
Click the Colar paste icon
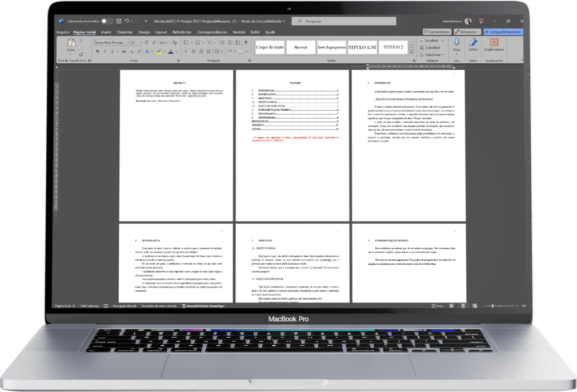pos(71,43)
